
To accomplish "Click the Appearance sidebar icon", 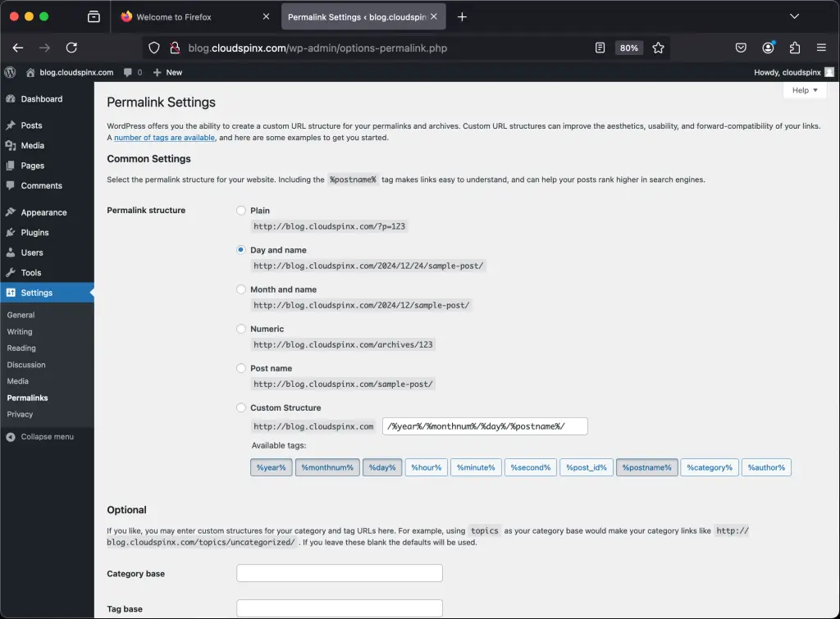I will point(11,212).
